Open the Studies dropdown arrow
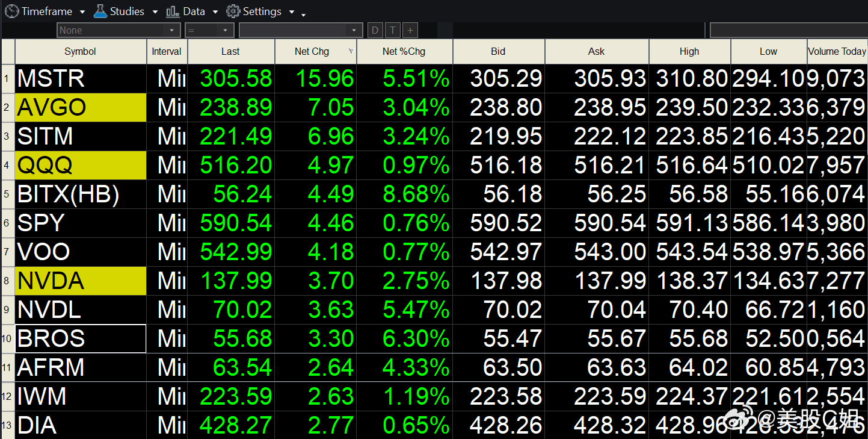 click(155, 12)
